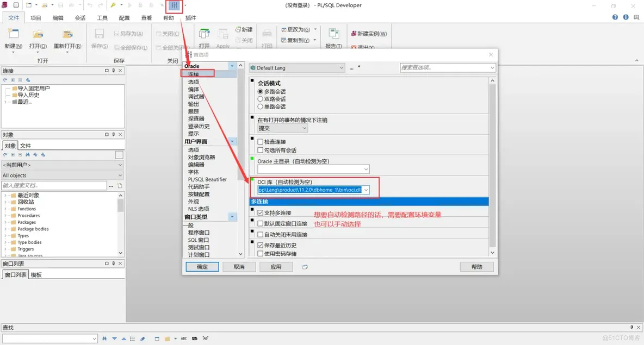The width and height of the screenshot is (644, 345).
Task: Open the 项目 menu tab
Action: (x=36, y=17)
